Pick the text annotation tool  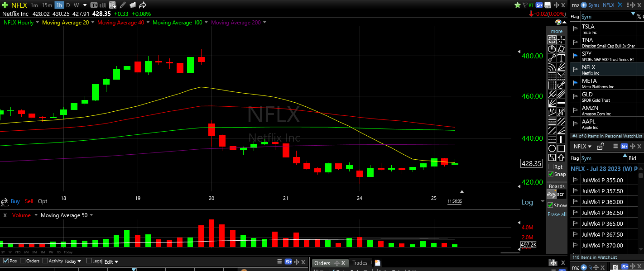coord(561,58)
